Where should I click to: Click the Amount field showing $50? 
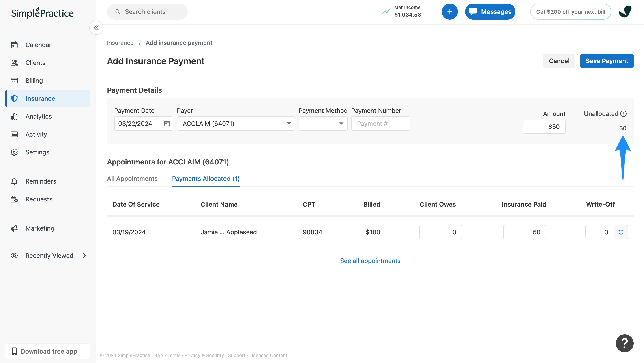(544, 127)
